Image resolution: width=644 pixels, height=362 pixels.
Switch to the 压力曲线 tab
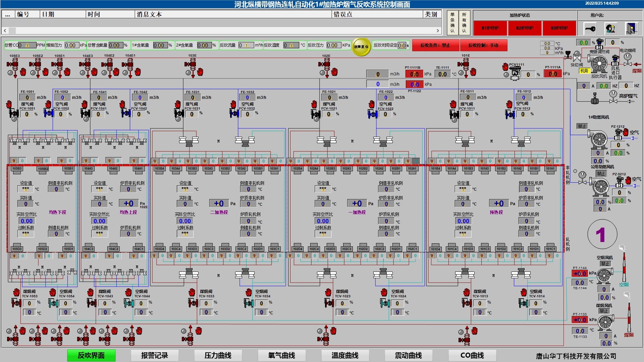click(x=218, y=355)
